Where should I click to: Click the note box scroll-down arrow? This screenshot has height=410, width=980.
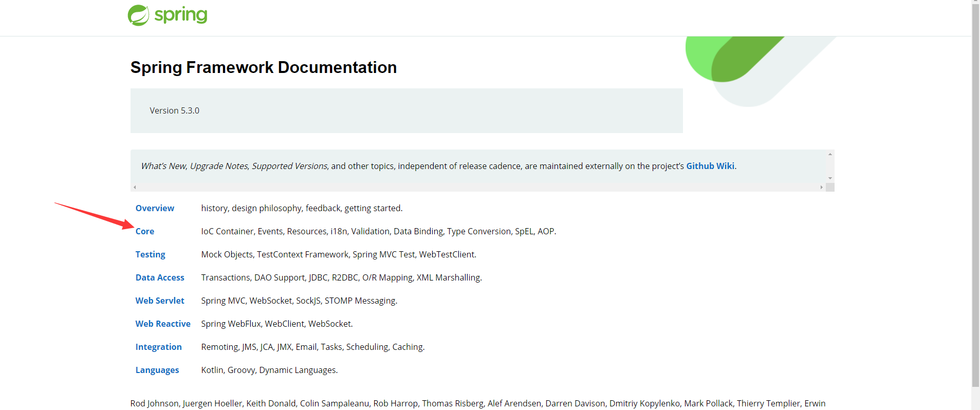pos(830,178)
